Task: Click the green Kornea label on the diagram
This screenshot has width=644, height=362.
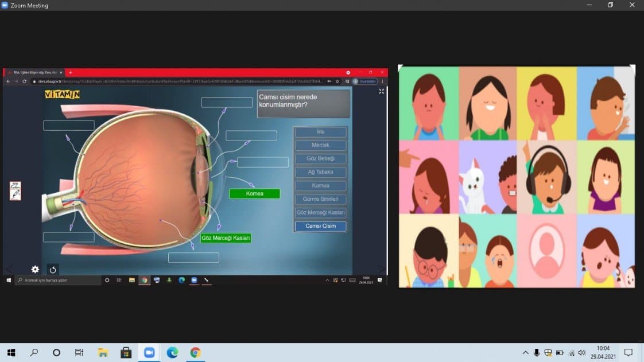Action: (255, 194)
